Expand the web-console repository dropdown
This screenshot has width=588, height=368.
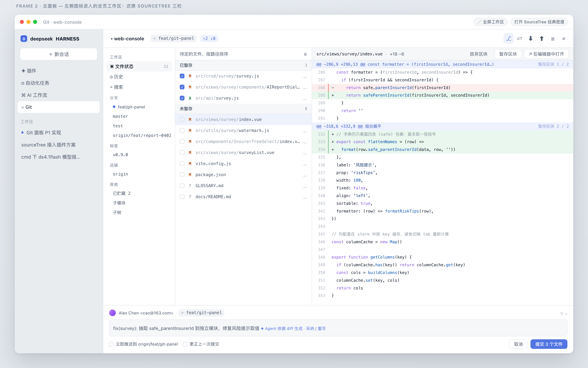click(127, 38)
